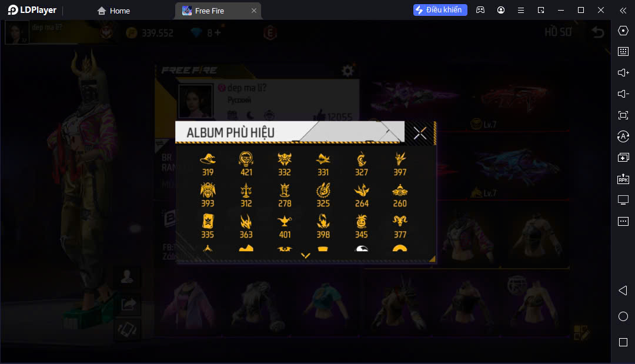Close the Album Phù Hiệu dialog
635x364 pixels.
(420, 132)
